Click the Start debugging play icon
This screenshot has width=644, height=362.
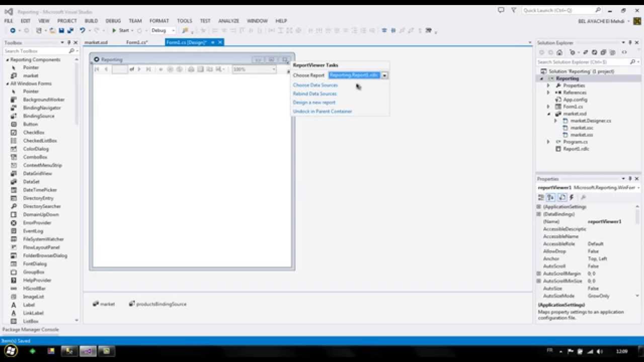point(114,31)
